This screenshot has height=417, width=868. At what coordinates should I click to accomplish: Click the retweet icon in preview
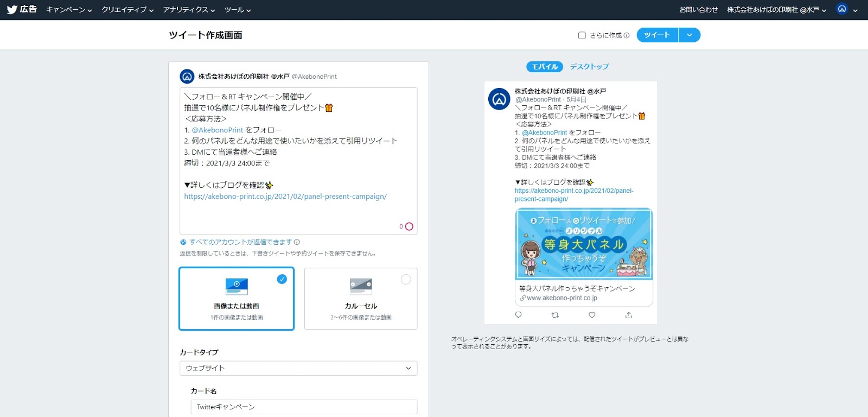(555, 315)
